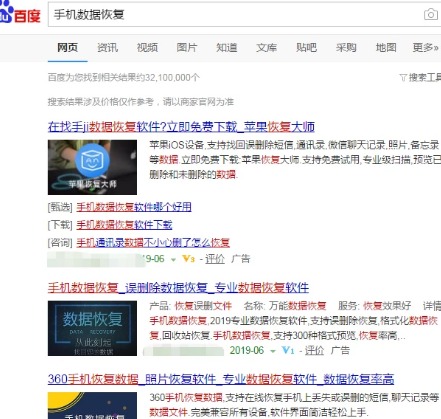Switch to the 地图 tab
This screenshot has width=441, height=419.
point(386,48)
